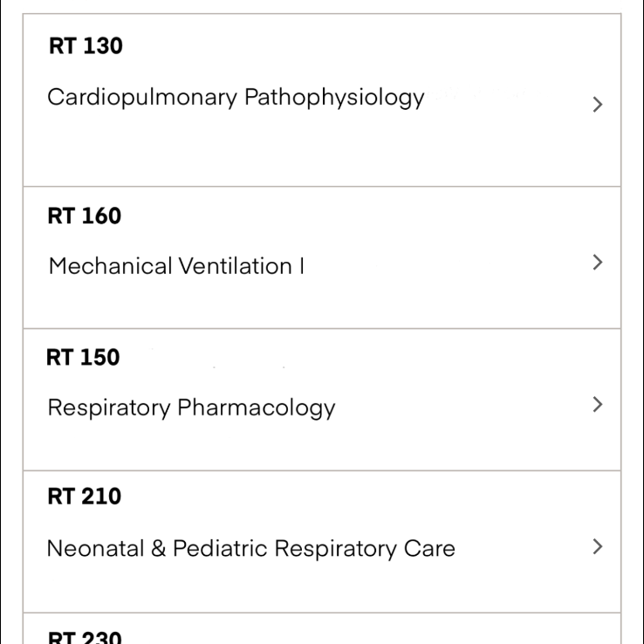Select the RT 160 course code label

(85, 216)
